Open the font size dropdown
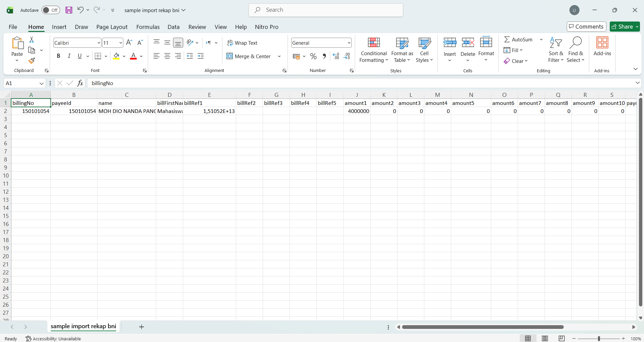644x342 pixels. coord(121,43)
